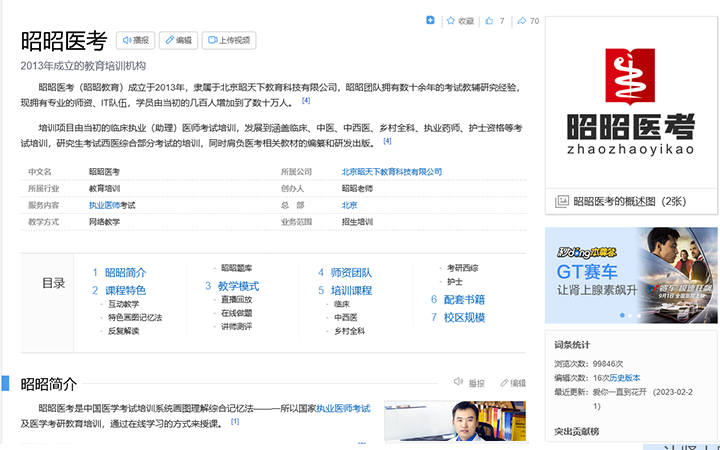
Task: Open the 反复解读 sub-item in contents
Action: [124, 331]
